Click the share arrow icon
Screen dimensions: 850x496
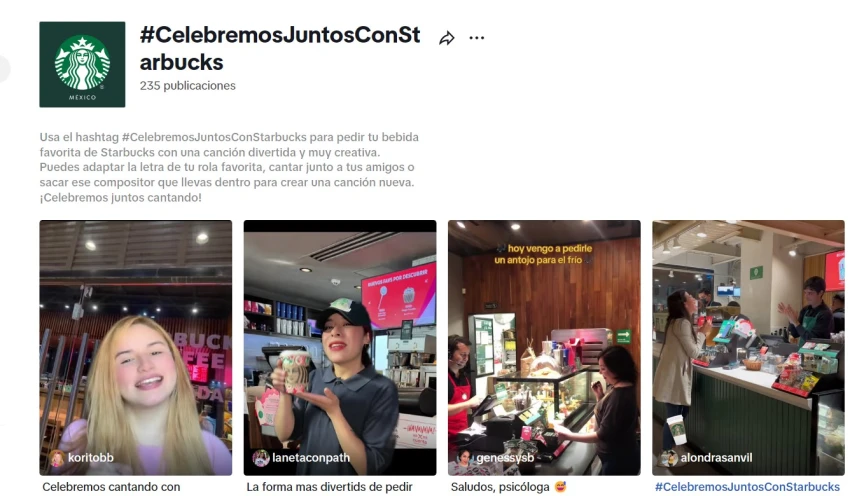pos(447,38)
